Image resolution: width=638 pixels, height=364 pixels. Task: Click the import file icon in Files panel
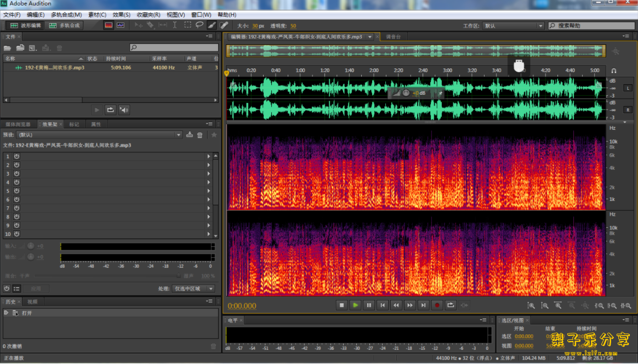pyautogui.click(x=20, y=48)
